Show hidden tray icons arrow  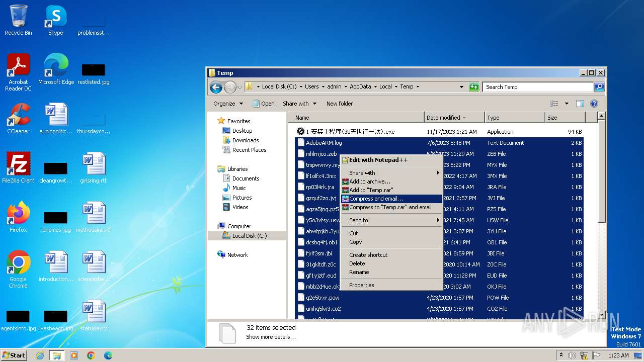coord(561,355)
